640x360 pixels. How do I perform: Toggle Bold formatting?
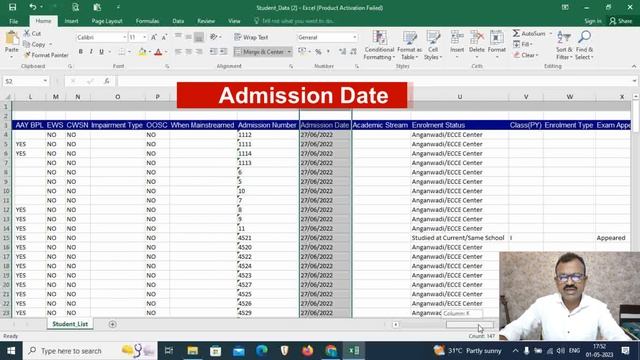(x=80, y=52)
